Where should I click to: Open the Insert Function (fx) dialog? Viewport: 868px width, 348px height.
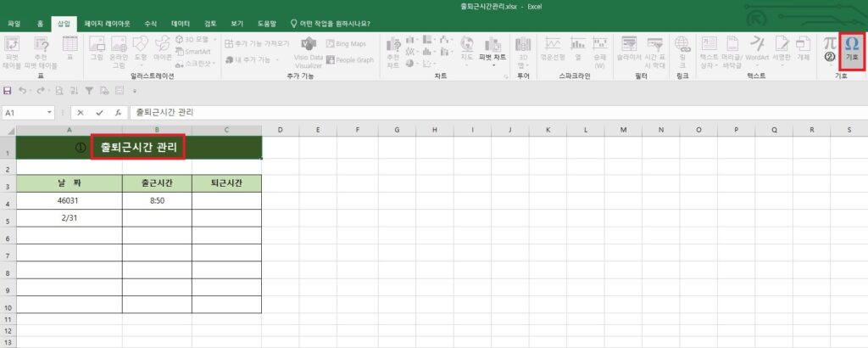coord(118,113)
